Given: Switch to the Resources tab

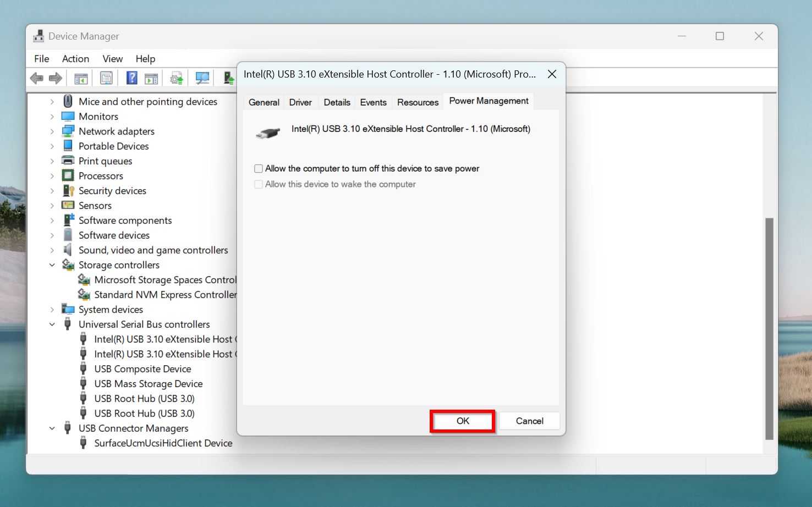Looking at the screenshot, I should [418, 102].
